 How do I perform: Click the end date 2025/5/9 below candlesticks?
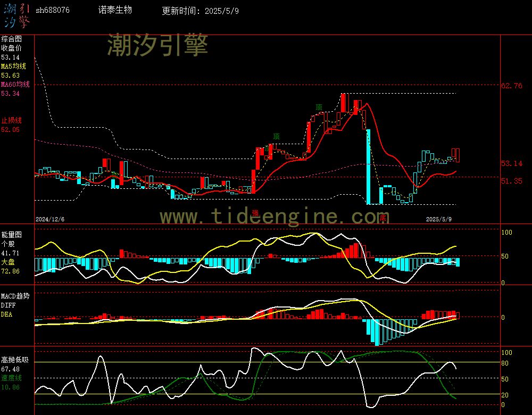point(439,219)
